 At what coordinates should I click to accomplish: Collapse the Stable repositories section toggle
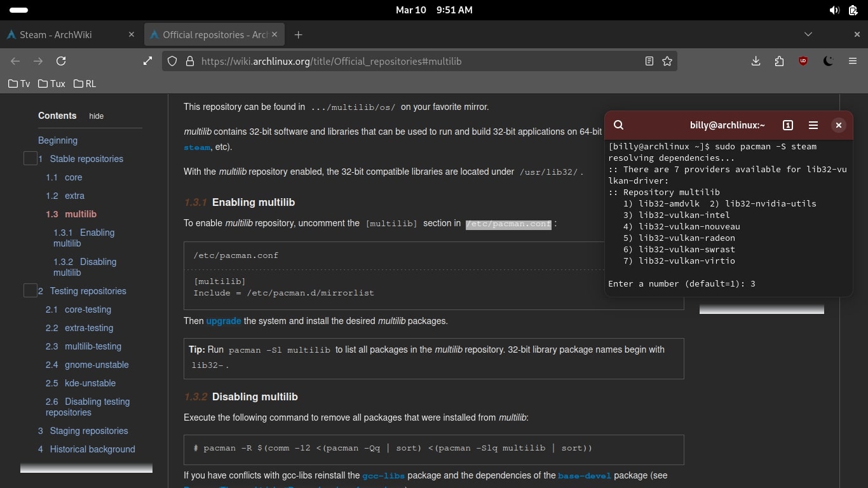coord(30,158)
